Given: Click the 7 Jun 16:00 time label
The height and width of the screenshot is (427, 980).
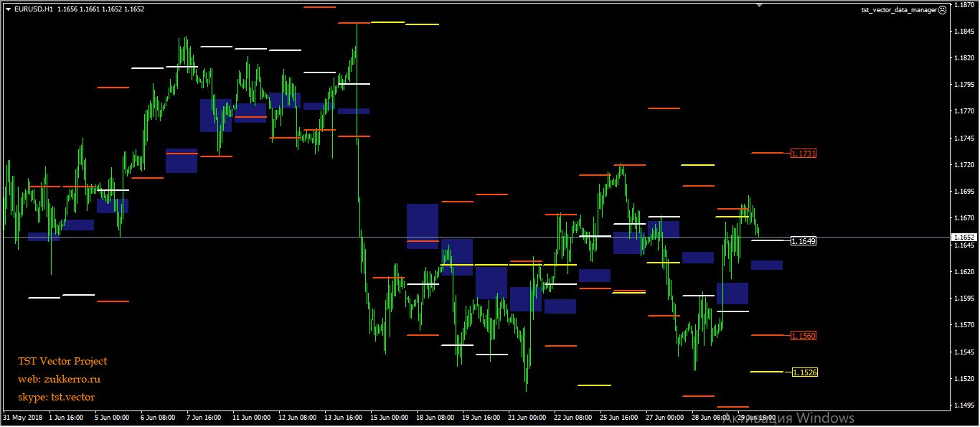Looking at the screenshot, I should [x=203, y=417].
